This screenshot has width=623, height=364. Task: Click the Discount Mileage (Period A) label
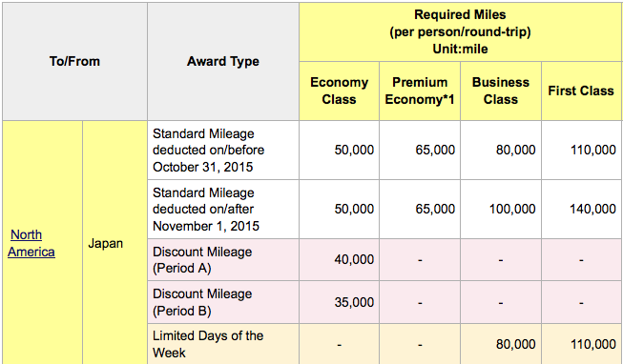(x=202, y=260)
